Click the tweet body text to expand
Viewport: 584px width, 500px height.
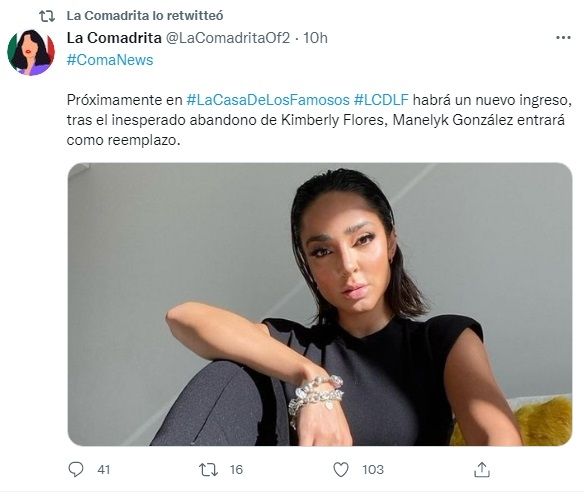[319, 120]
